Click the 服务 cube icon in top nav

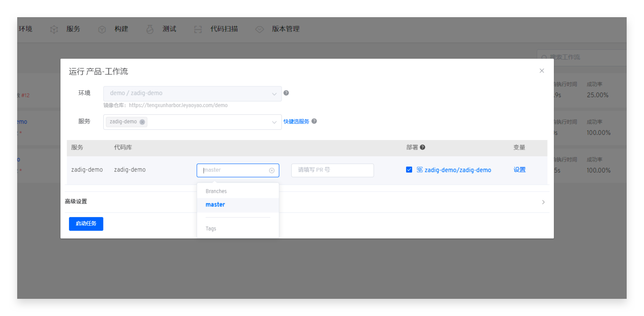(54, 29)
